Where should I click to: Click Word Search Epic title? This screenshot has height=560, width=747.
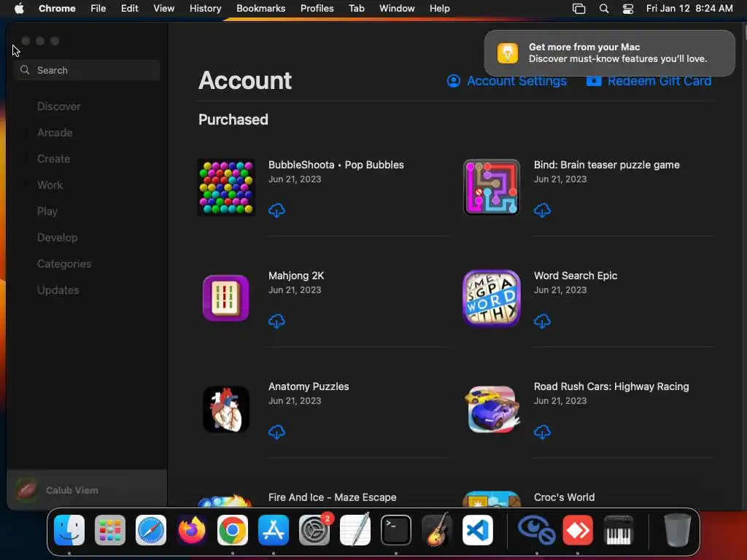click(x=575, y=276)
